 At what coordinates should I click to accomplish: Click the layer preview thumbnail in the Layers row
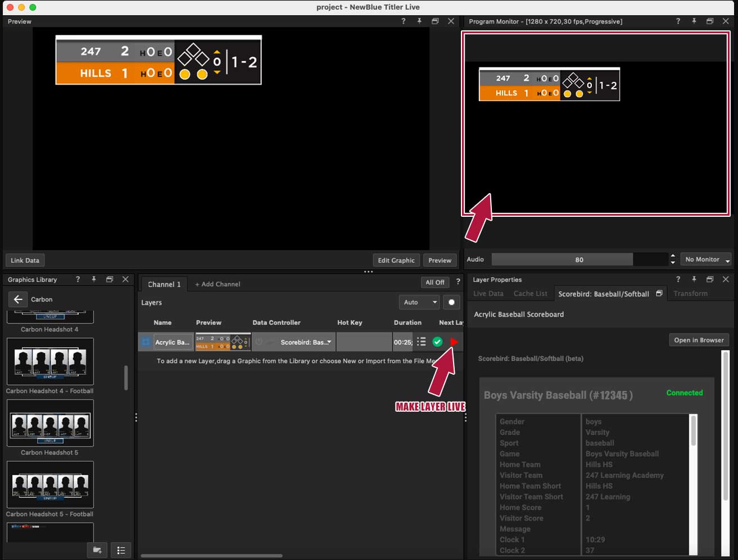pos(222,342)
